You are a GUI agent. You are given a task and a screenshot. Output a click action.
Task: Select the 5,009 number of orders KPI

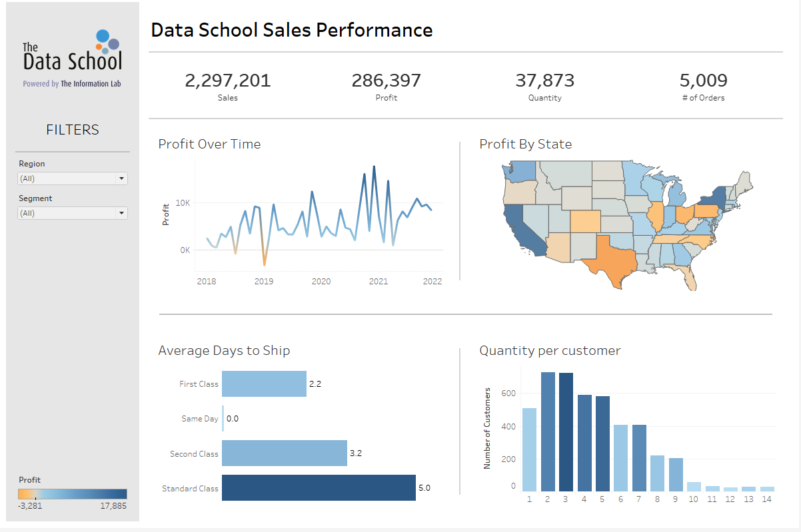coord(704,81)
